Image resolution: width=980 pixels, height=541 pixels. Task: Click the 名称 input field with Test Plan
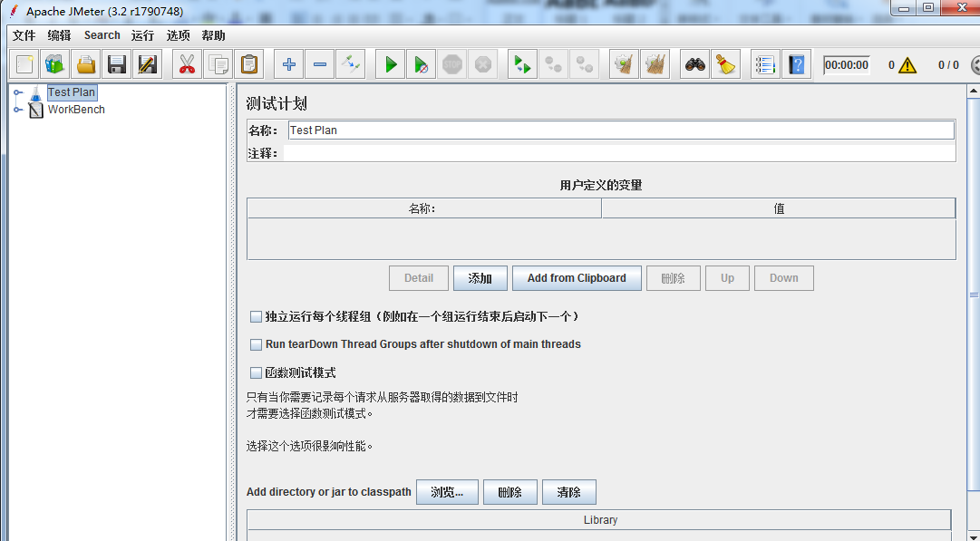click(x=621, y=130)
